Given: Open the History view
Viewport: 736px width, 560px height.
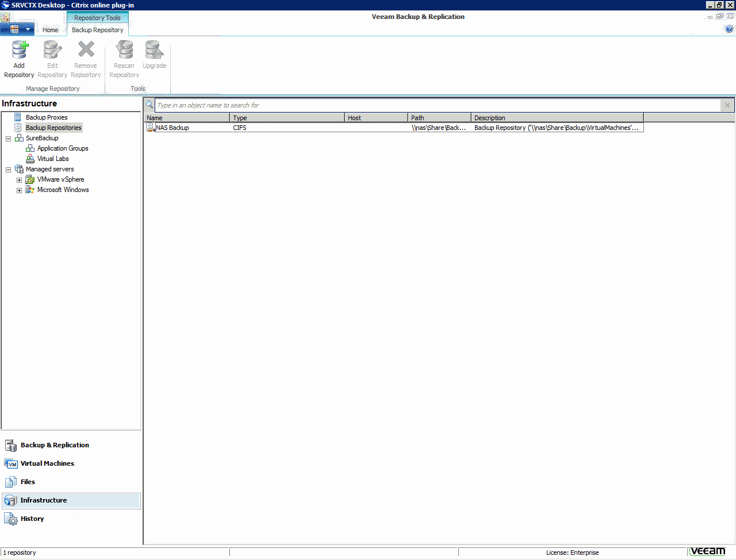Looking at the screenshot, I should (32, 519).
